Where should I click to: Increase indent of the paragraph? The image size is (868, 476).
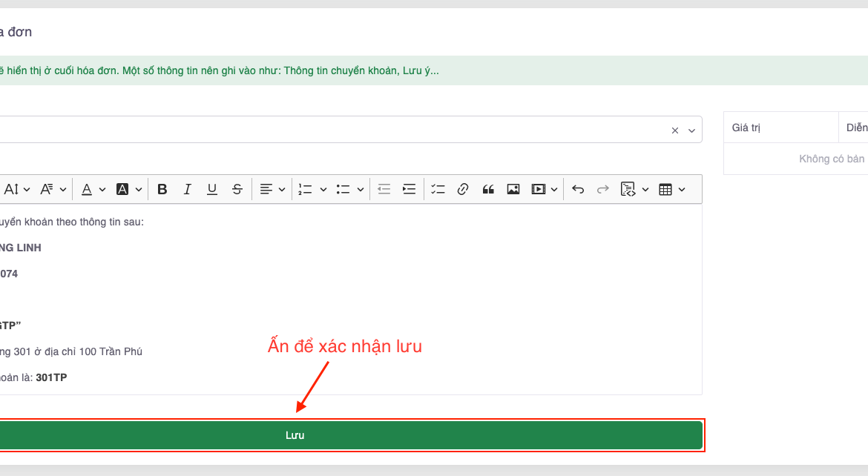click(409, 189)
